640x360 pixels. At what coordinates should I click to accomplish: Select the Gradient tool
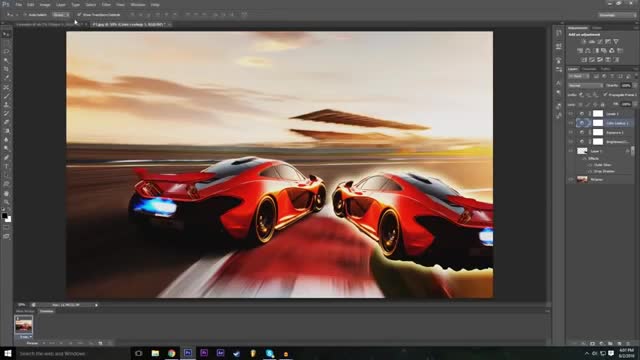[x=7, y=131]
